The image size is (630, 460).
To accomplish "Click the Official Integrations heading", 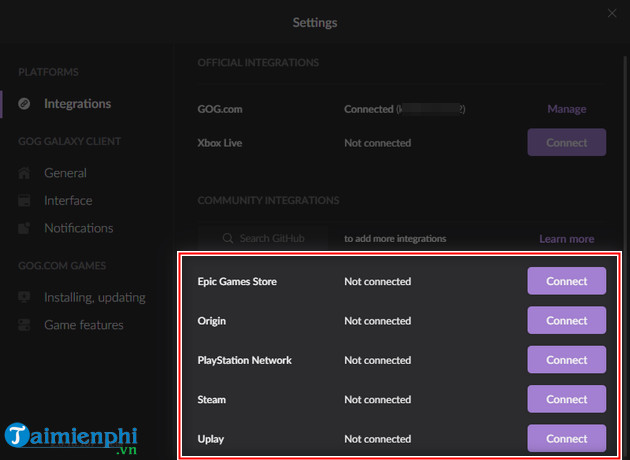I will [x=258, y=63].
